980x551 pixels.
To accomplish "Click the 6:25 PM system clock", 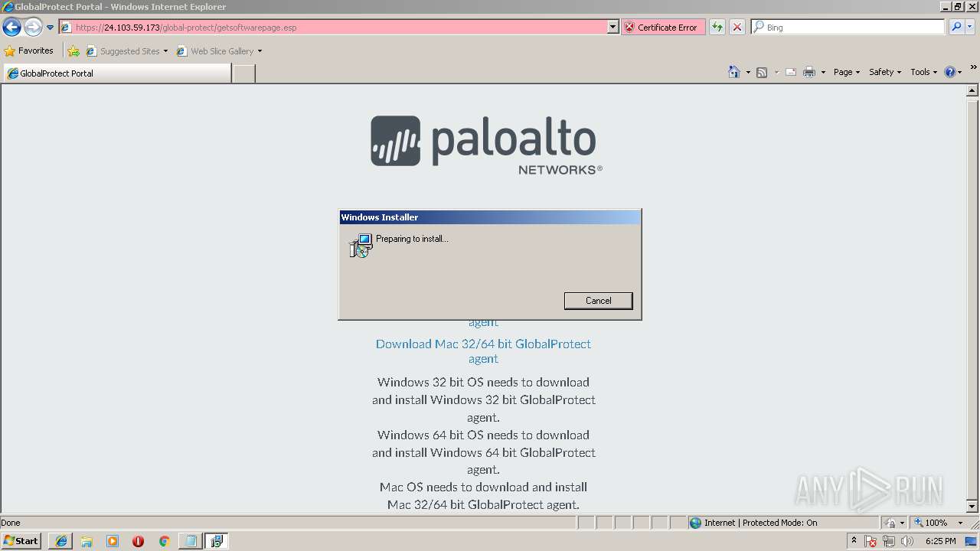I will 941,541.
